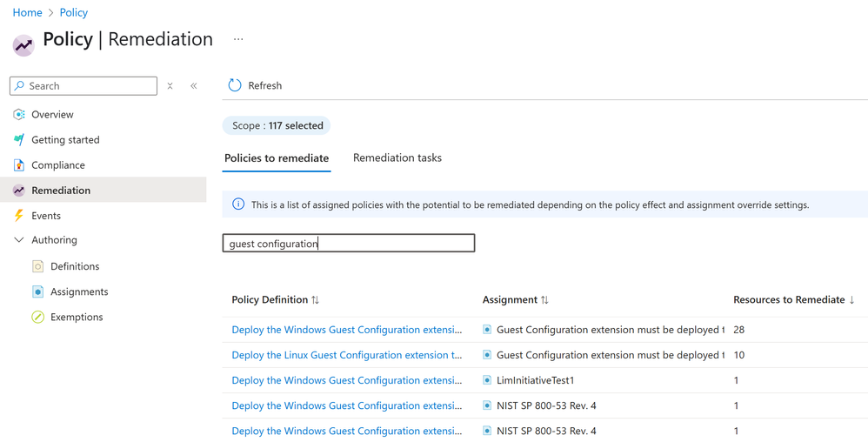Open the Windows policy in the LimInitiativeTest1 row
The image size is (868, 442).
(346, 380)
